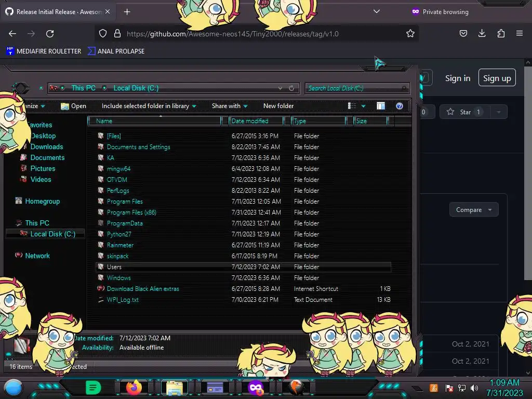Select the Download Black Alien extras shortcut
Screen dimensions: 532x399
click(x=142, y=289)
